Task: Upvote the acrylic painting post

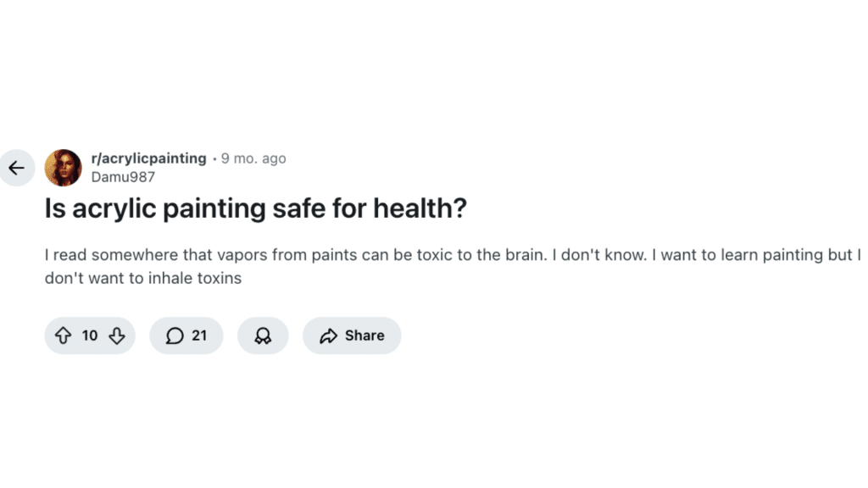Action: [x=64, y=335]
